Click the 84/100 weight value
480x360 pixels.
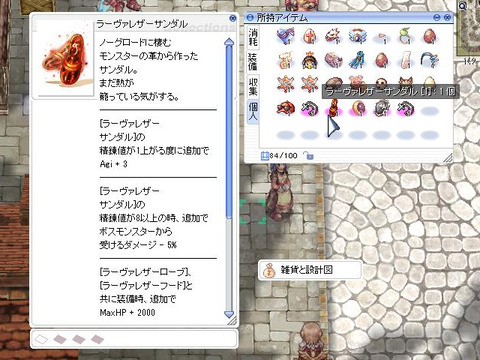pos(283,156)
